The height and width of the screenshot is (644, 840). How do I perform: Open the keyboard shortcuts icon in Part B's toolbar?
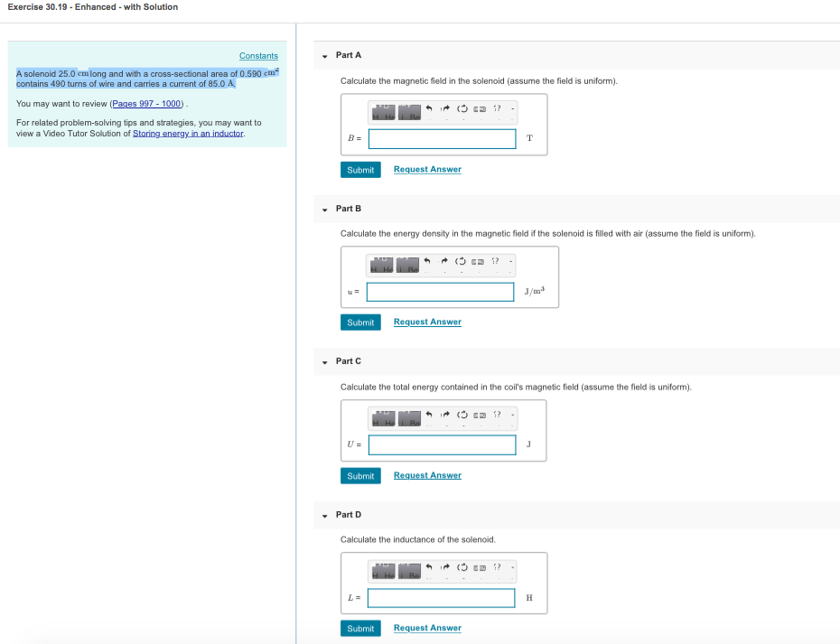coord(480,263)
